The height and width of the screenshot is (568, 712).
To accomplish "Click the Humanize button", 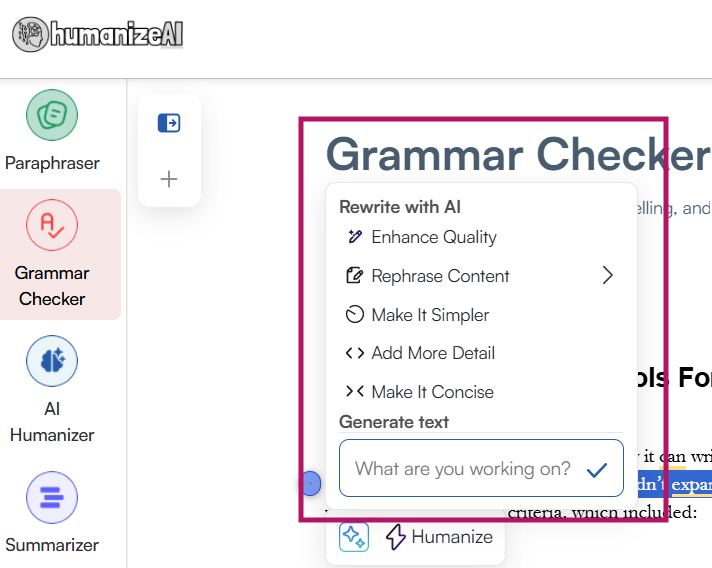I will click(440, 537).
